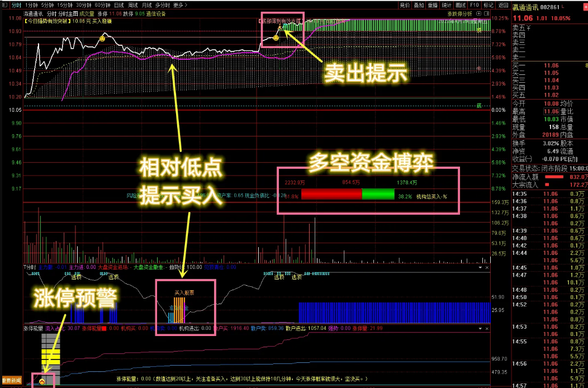The image size is (588, 388).
Task: Click the 10.25% label on the right axis
Action: click(500, 18)
